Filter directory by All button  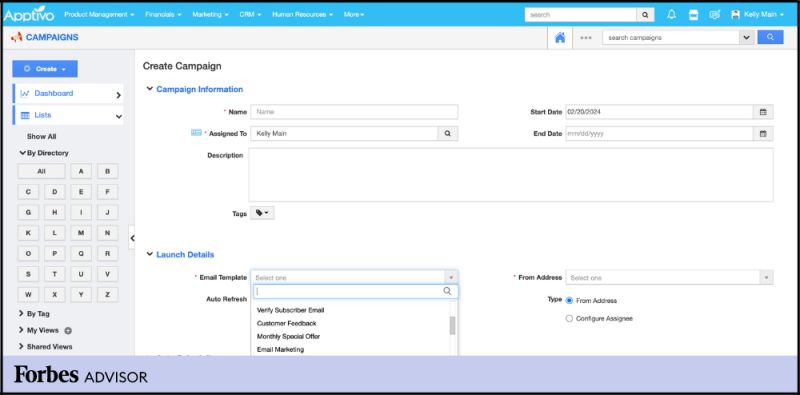(41, 171)
